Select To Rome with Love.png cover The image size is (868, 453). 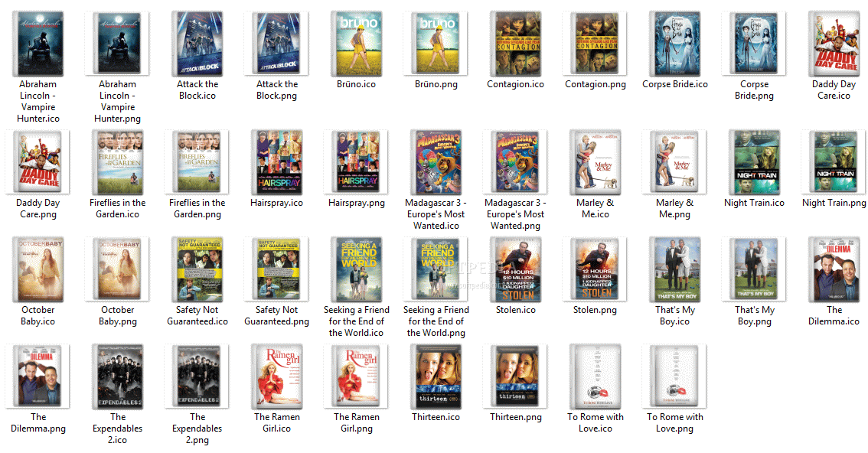tap(675, 376)
